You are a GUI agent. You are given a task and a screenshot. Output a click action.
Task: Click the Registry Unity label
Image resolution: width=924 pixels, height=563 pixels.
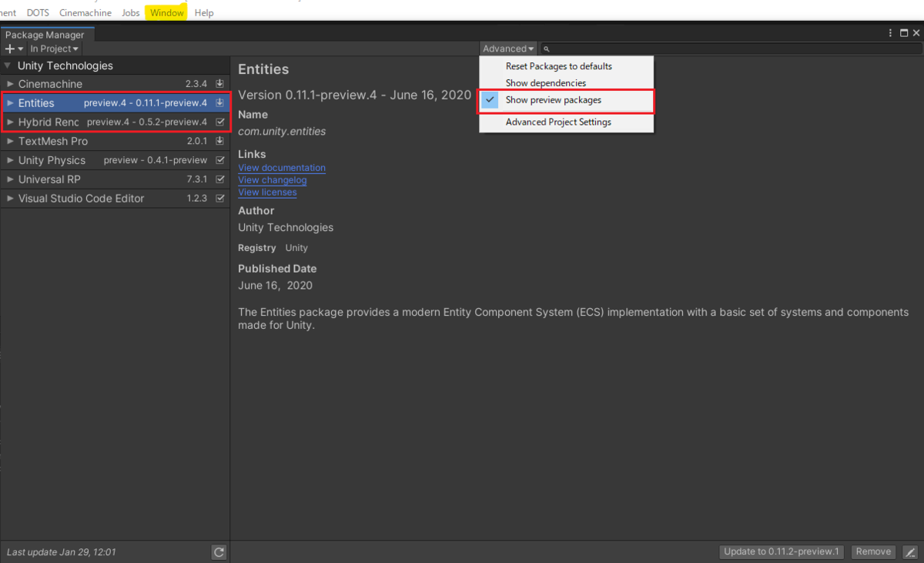273,248
